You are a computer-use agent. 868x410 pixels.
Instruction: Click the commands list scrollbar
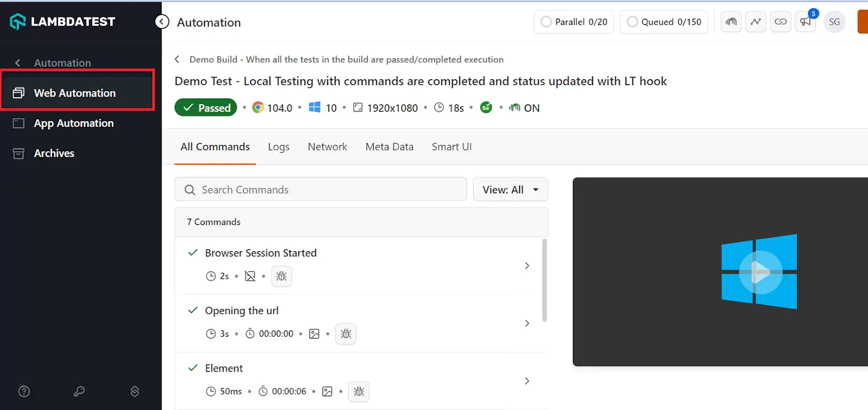tap(544, 280)
